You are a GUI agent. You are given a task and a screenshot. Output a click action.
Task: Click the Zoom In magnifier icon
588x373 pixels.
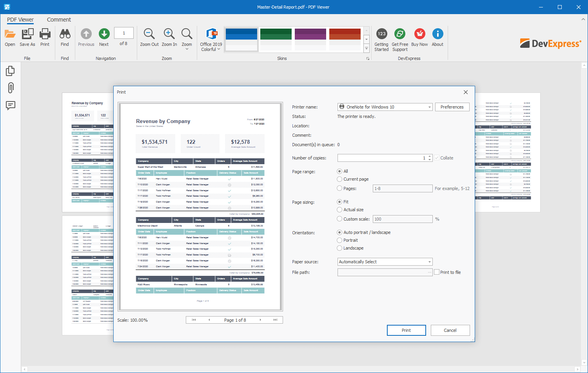coord(169,34)
